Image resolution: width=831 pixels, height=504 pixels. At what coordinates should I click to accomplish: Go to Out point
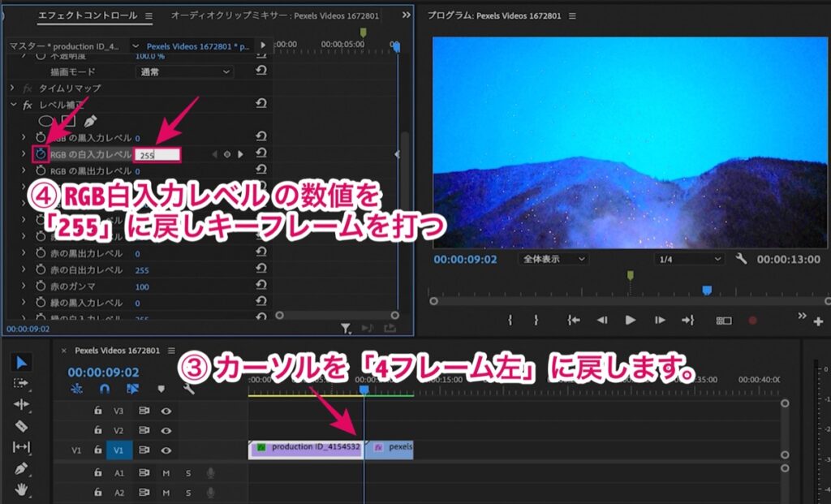(x=688, y=320)
